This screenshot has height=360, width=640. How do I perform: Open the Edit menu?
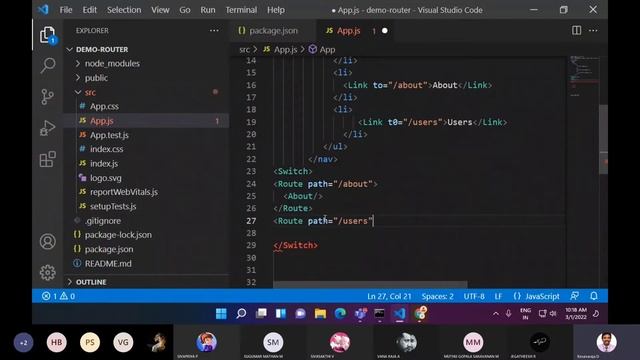[89, 10]
